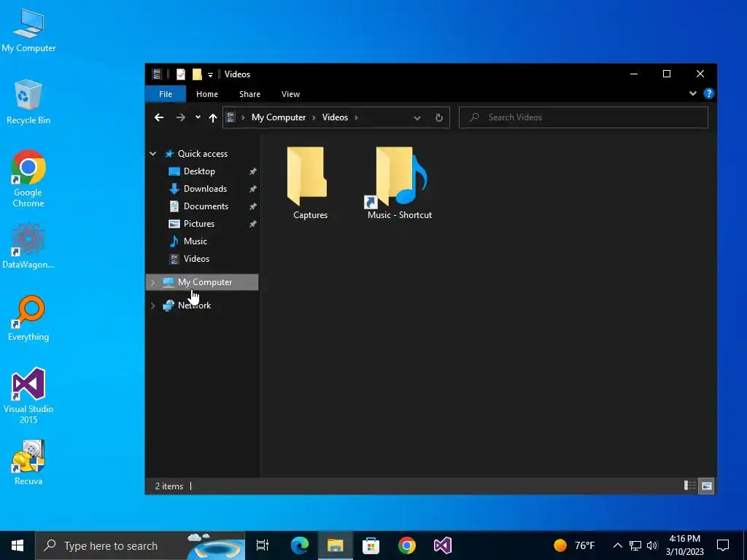The image size is (747, 560).
Task: Click My Computer in the address bar
Action: [279, 117]
